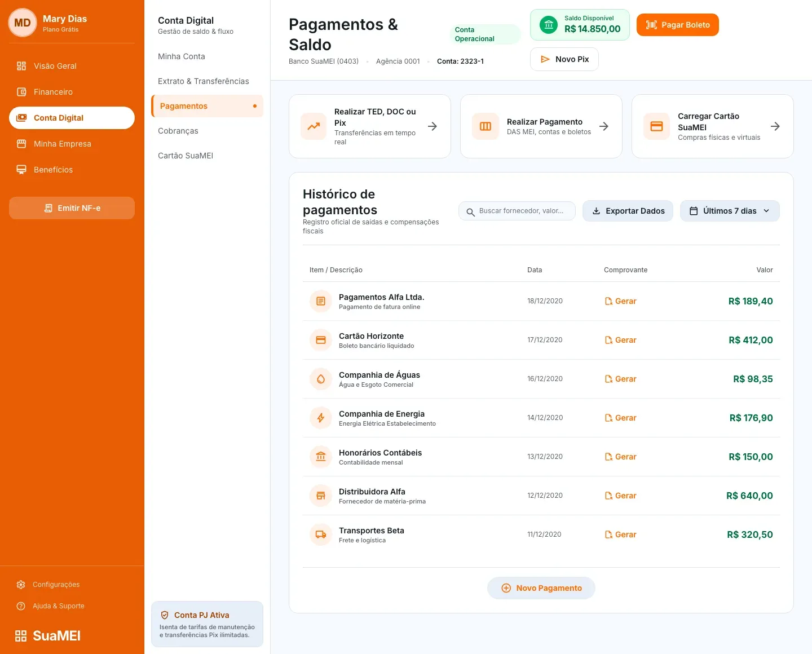Open the Cartão SuaMEI section

pyautogui.click(x=208, y=156)
